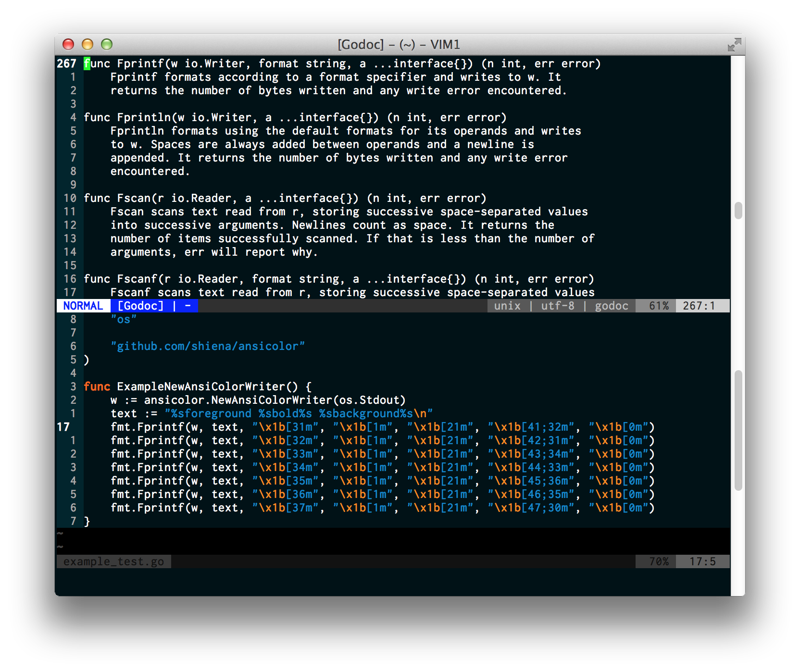The height and width of the screenshot is (672, 800).
Task: Place cursor on func Fprintf signature line
Action: [x=342, y=63]
